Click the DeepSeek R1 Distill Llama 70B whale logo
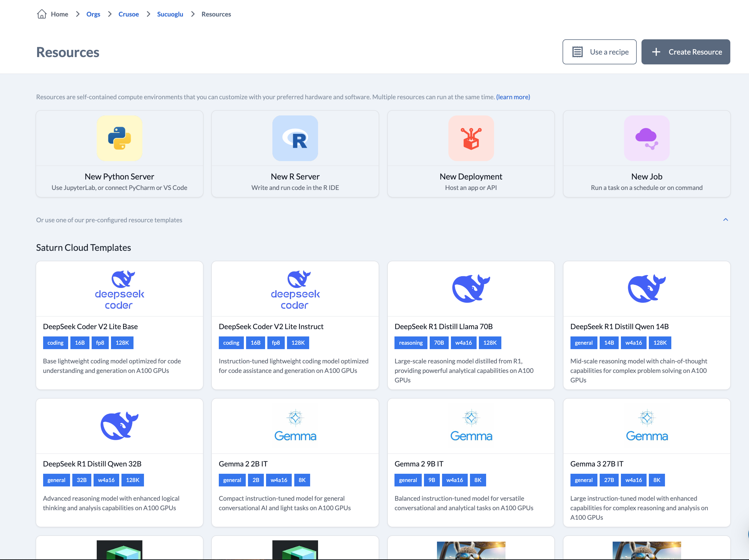This screenshot has height=560, width=749. coord(471,288)
